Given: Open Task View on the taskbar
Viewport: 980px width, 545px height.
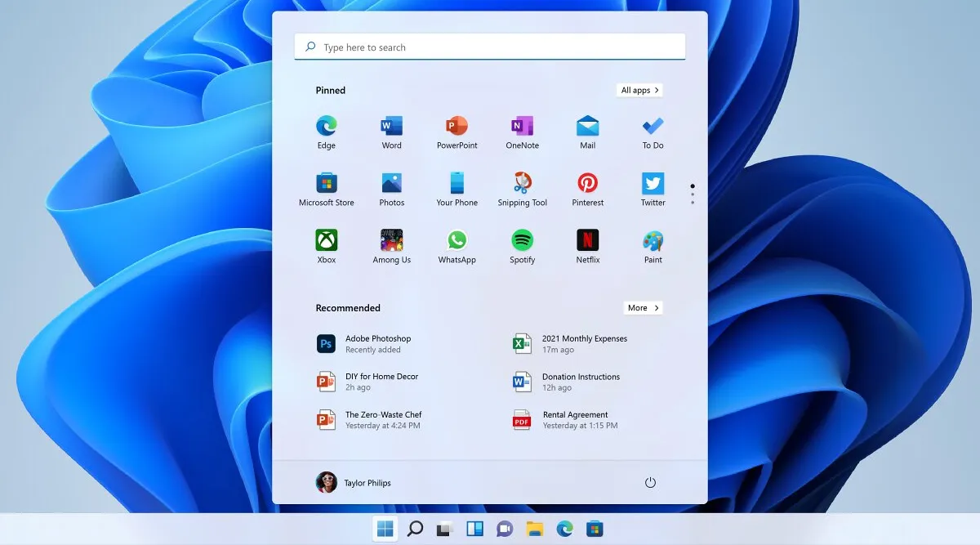Looking at the screenshot, I should click(x=444, y=529).
